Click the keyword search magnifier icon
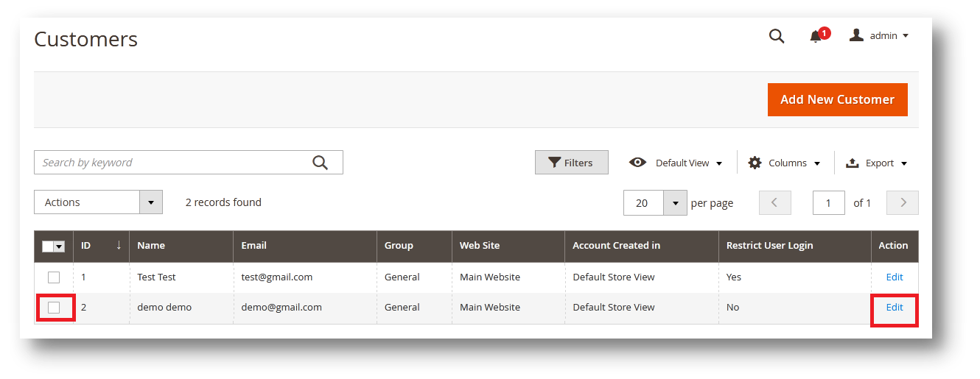Viewport: 980px width, 379px height. [x=320, y=163]
